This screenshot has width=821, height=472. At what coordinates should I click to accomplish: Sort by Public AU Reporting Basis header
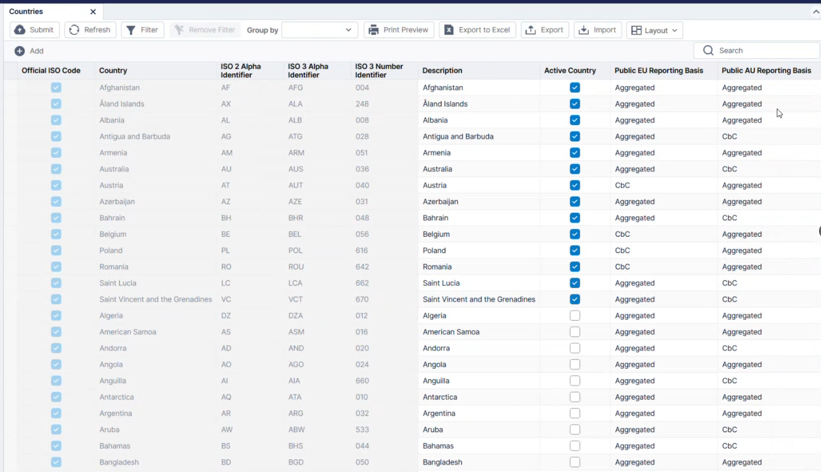(766, 70)
